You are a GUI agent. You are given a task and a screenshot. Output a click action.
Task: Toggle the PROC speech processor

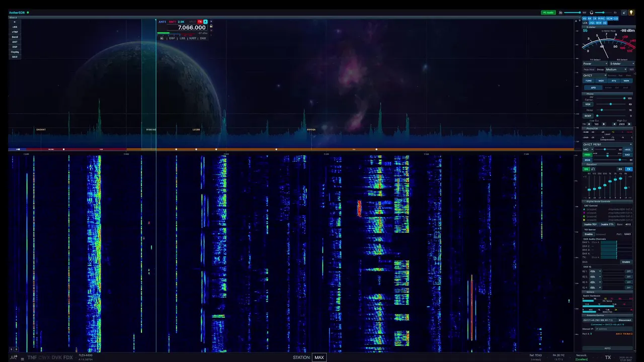(x=587, y=155)
